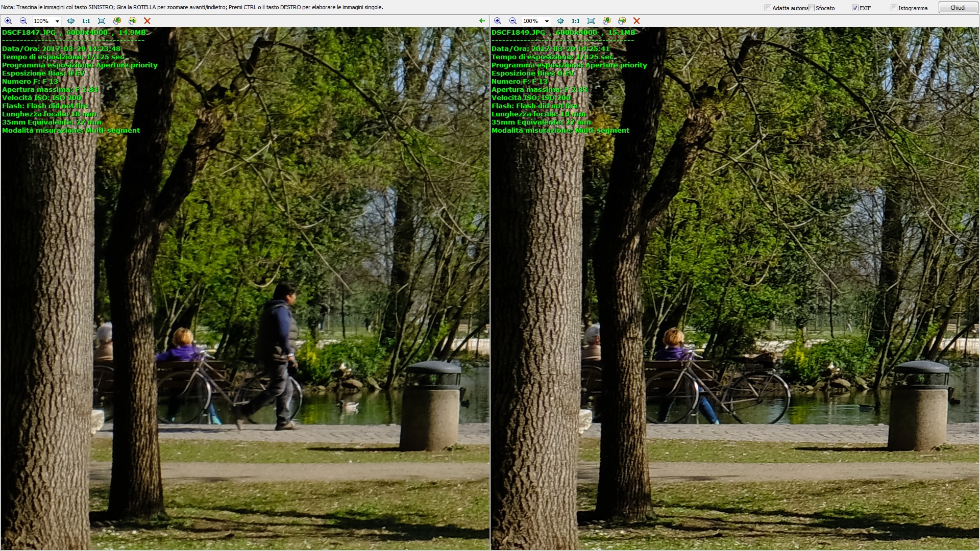Viewport: 980px width, 551px height.
Task: Open the zoom percentage dropdown on right panel
Action: coord(547,21)
